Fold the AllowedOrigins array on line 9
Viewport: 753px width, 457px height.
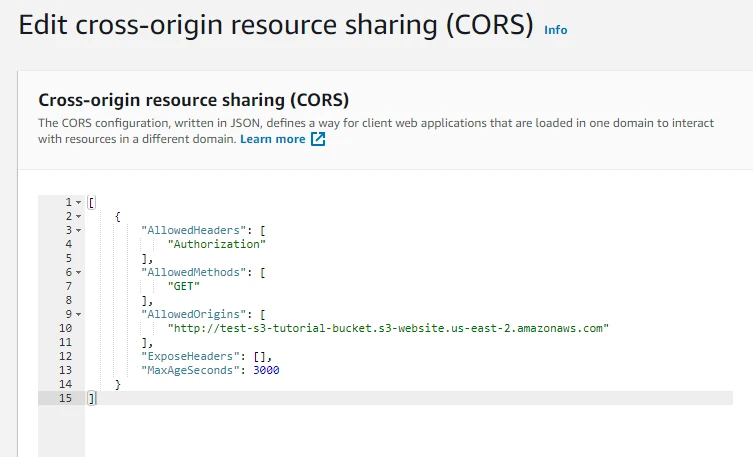[x=79, y=314]
